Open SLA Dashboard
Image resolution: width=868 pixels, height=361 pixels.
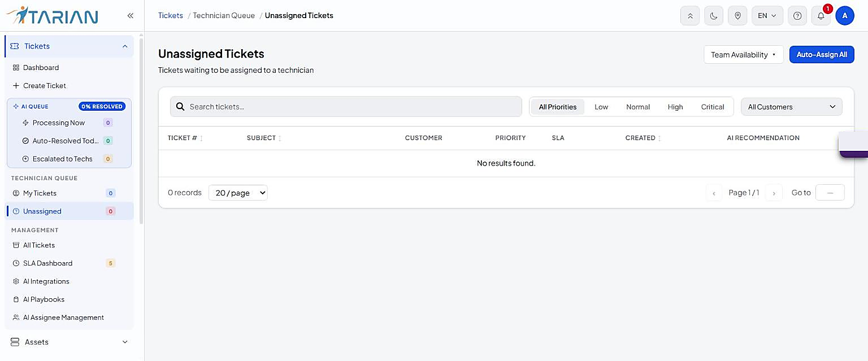point(47,263)
